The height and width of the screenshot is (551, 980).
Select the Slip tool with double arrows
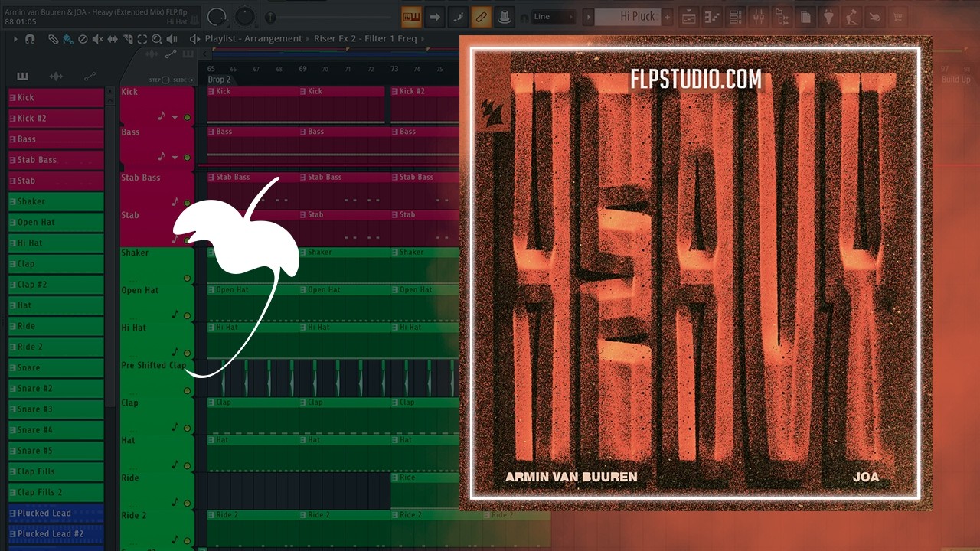(x=113, y=39)
